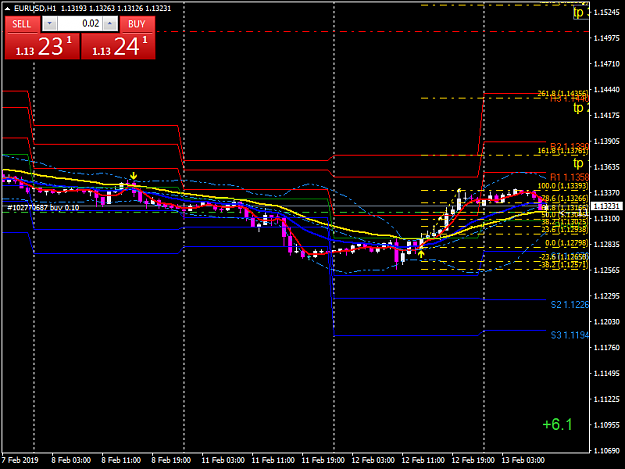The image size is (625, 469).
Task: Click the 1.10690 price scale label
Action: (x=607, y=451)
